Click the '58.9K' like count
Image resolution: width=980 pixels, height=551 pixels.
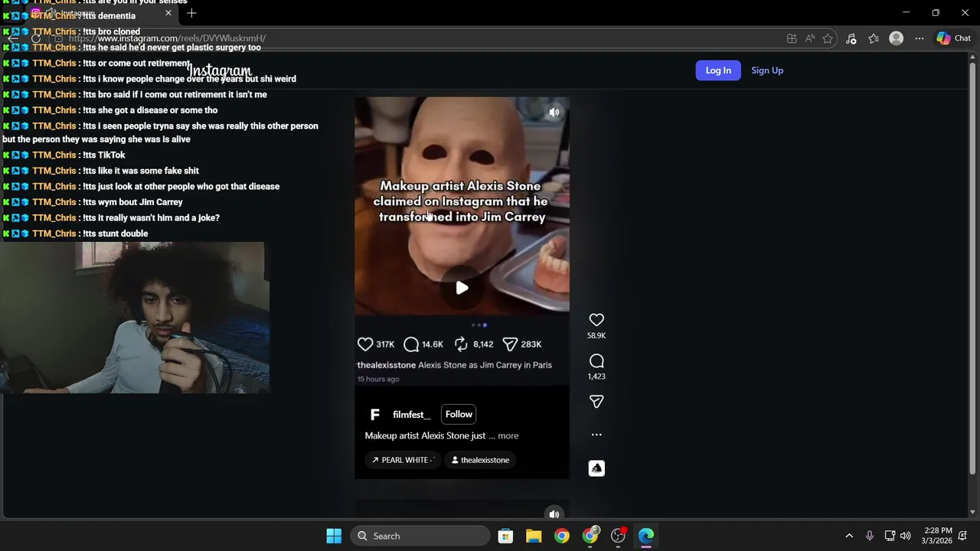pos(596,335)
